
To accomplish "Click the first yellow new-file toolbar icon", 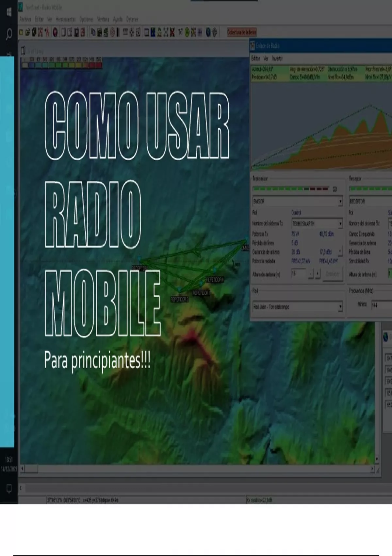I will pos(21,32).
